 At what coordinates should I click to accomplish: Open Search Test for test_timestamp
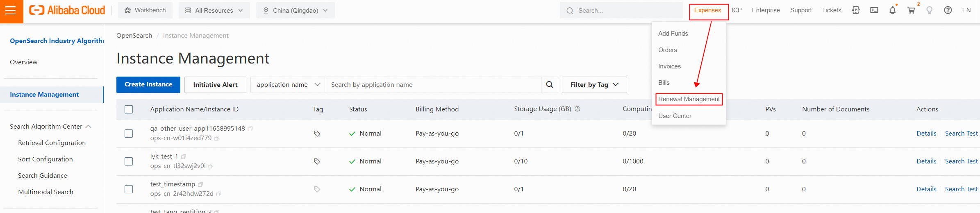[961, 189]
